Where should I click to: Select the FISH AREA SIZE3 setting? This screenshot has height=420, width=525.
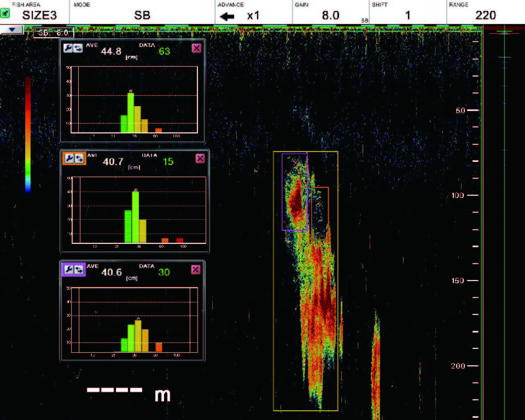[x=39, y=15]
